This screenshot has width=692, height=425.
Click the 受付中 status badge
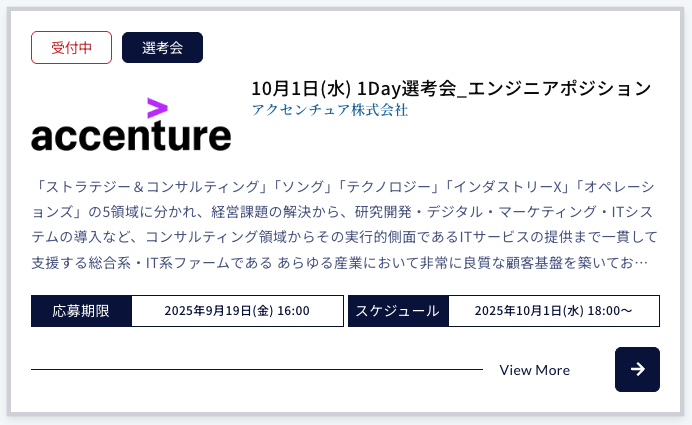click(71, 48)
